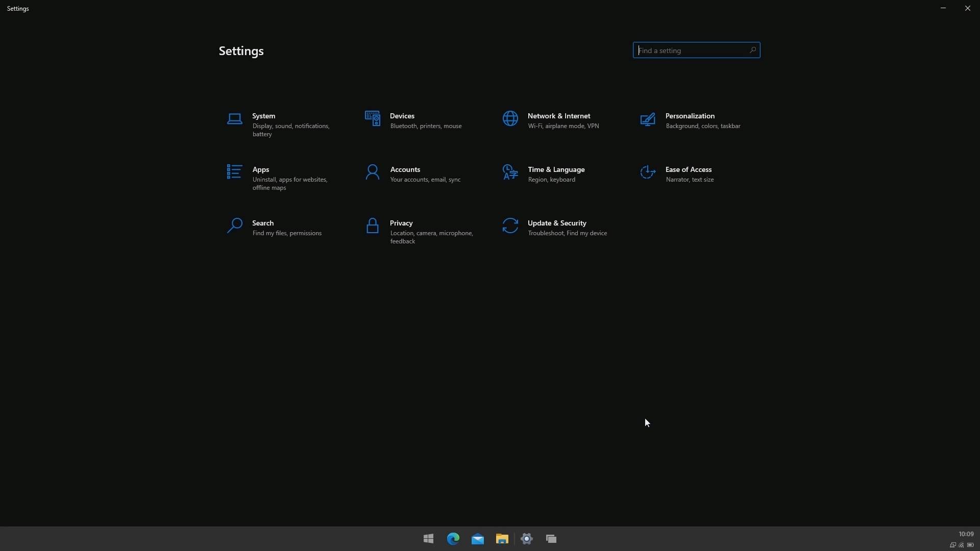Image resolution: width=980 pixels, height=551 pixels.
Task: Check battery status in the system tray
Action: 971,545
